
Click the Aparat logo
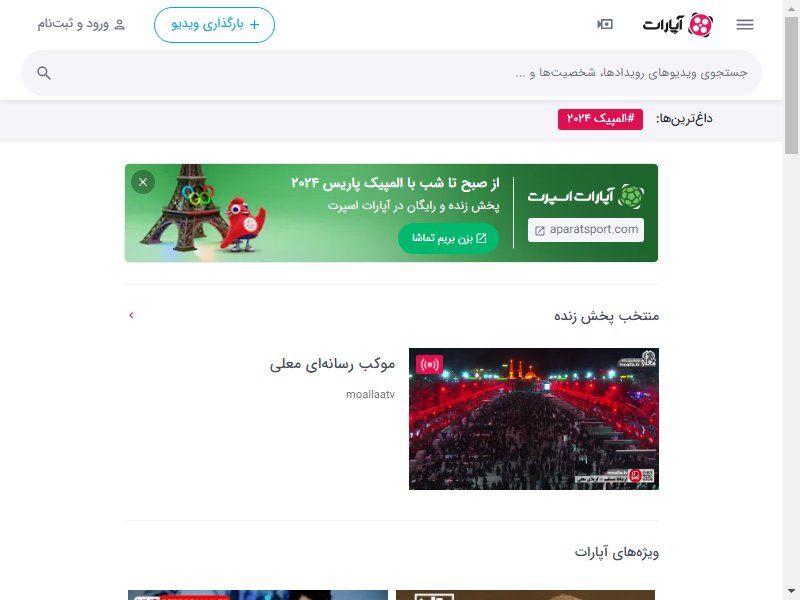pyautogui.click(x=678, y=24)
